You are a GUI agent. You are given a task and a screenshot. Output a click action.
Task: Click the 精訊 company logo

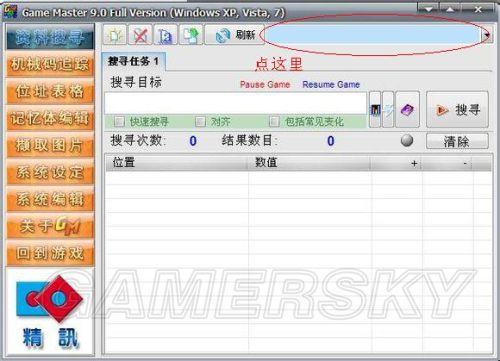[50, 312]
